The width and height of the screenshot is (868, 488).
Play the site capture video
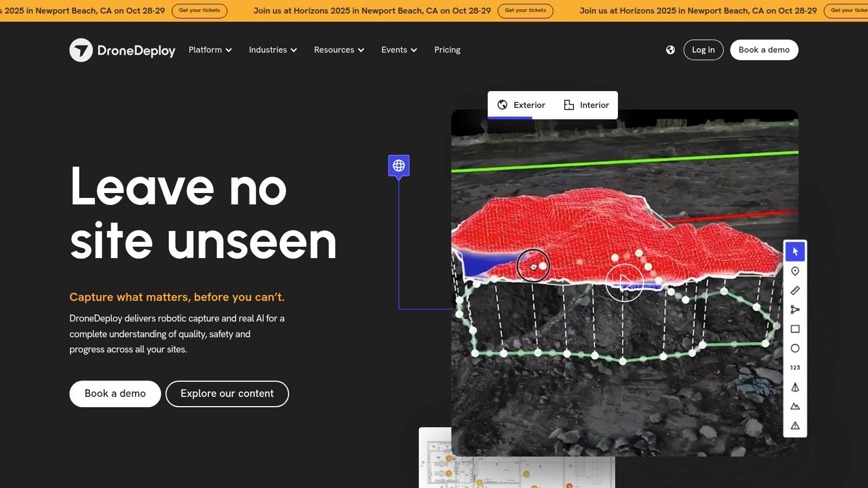tap(624, 282)
